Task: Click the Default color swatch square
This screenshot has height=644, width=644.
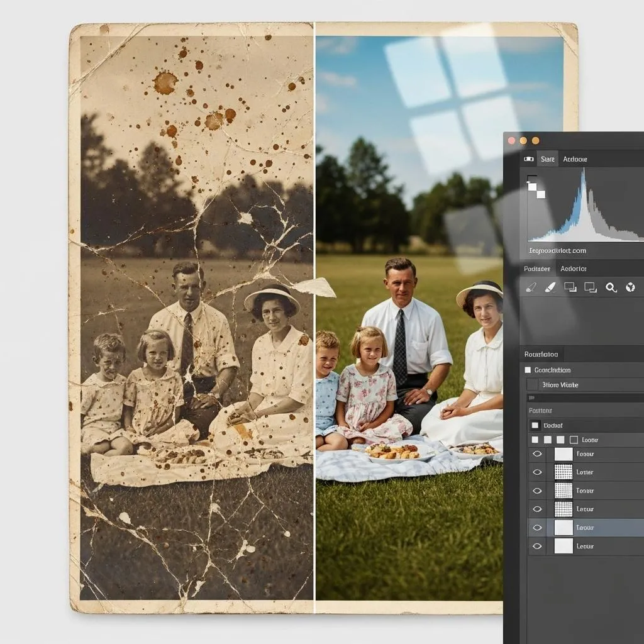Action: click(x=535, y=425)
